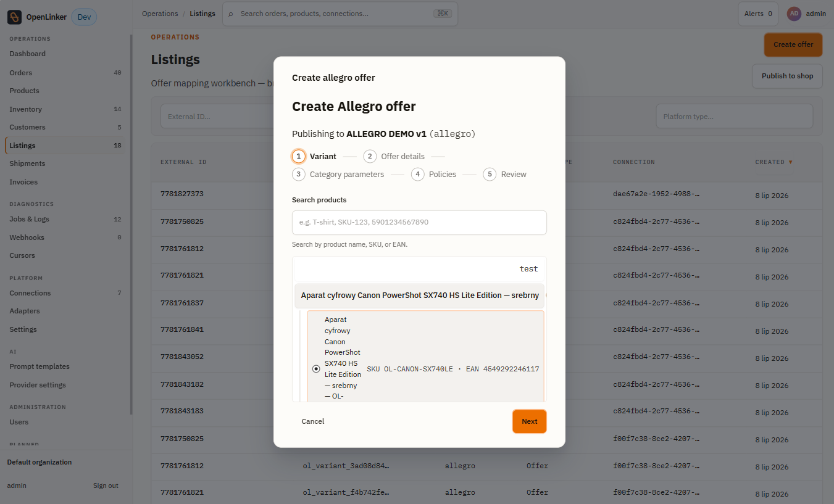The width and height of the screenshot is (834, 504).
Task: Open Invoices in the sidebar
Action: [x=65, y=182]
